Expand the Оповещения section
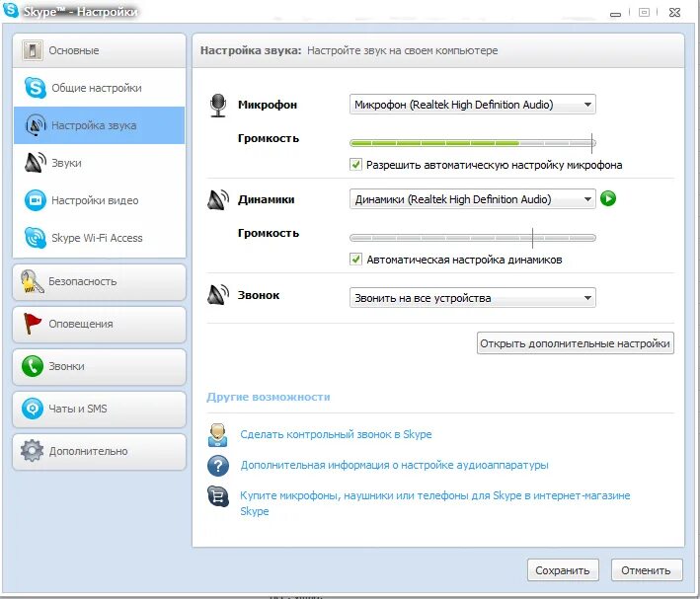The height and width of the screenshot is (599, 700). tap(99, 324)
